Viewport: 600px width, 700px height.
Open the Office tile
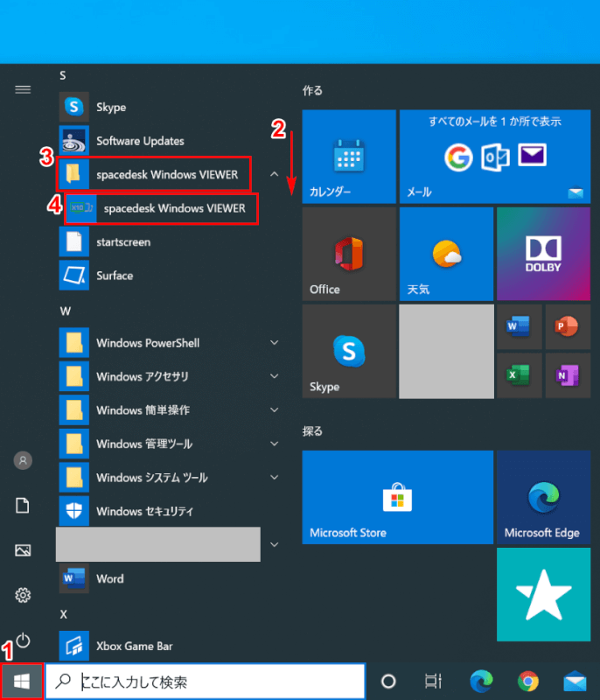tap(349, 254)
